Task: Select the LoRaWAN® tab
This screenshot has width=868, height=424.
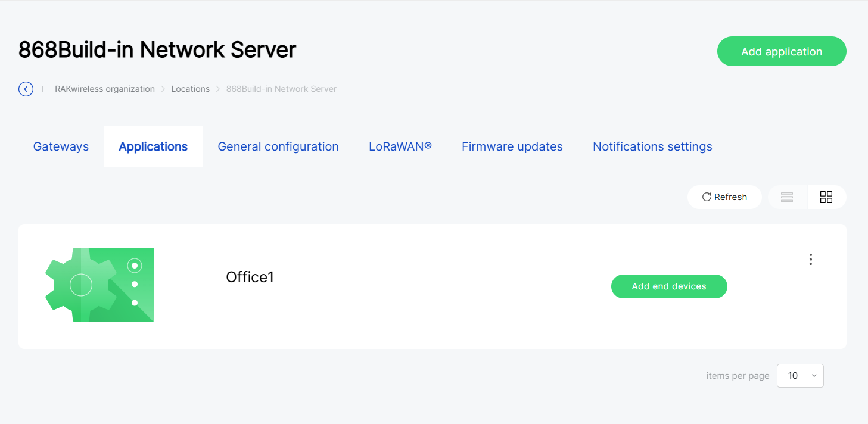Action: pyautogui.click(x=400, y=146)
